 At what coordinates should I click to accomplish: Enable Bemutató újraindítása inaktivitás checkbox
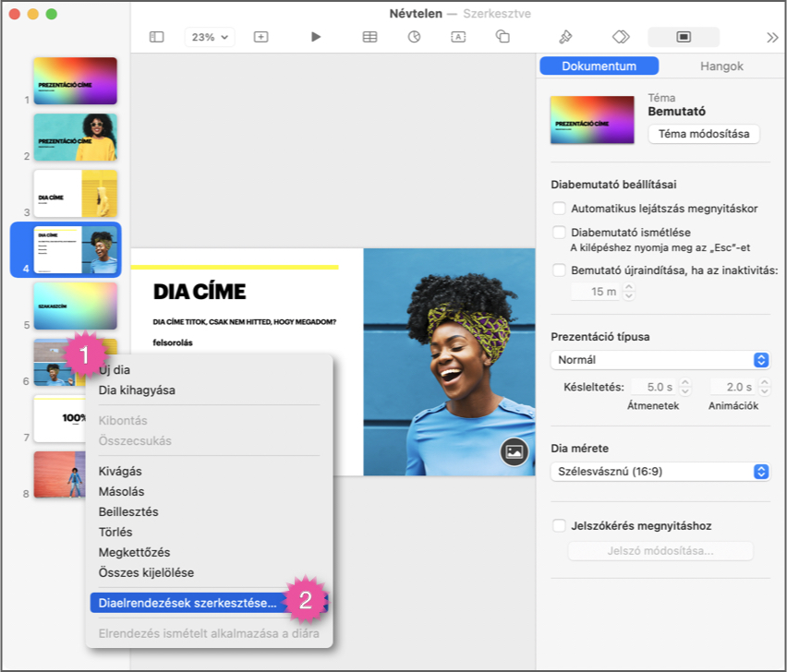pyautogui.click(x=559, y=270)
